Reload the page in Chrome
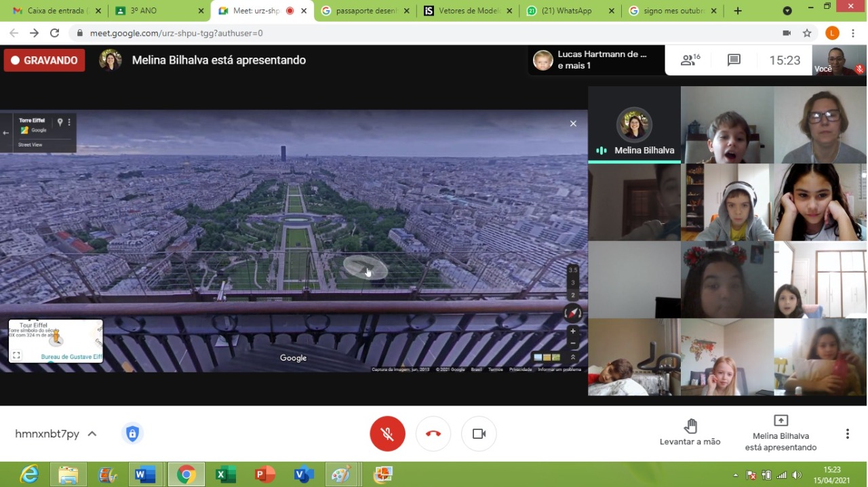 click(x=55, y=33)
